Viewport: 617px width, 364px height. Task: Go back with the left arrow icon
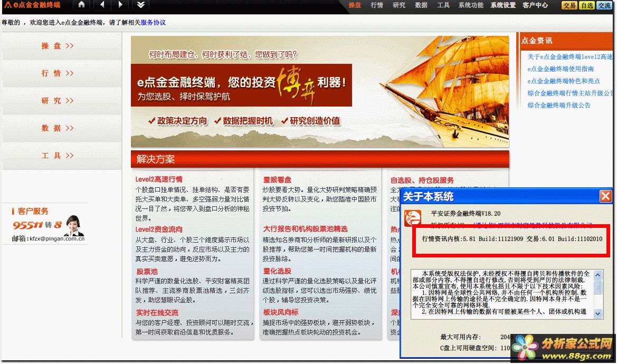[102, 5]
